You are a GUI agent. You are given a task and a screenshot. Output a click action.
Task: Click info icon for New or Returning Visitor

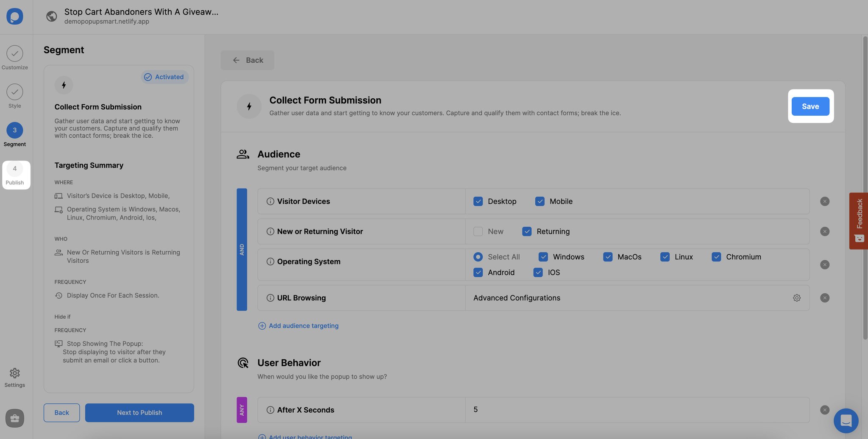tap(270, 231)
